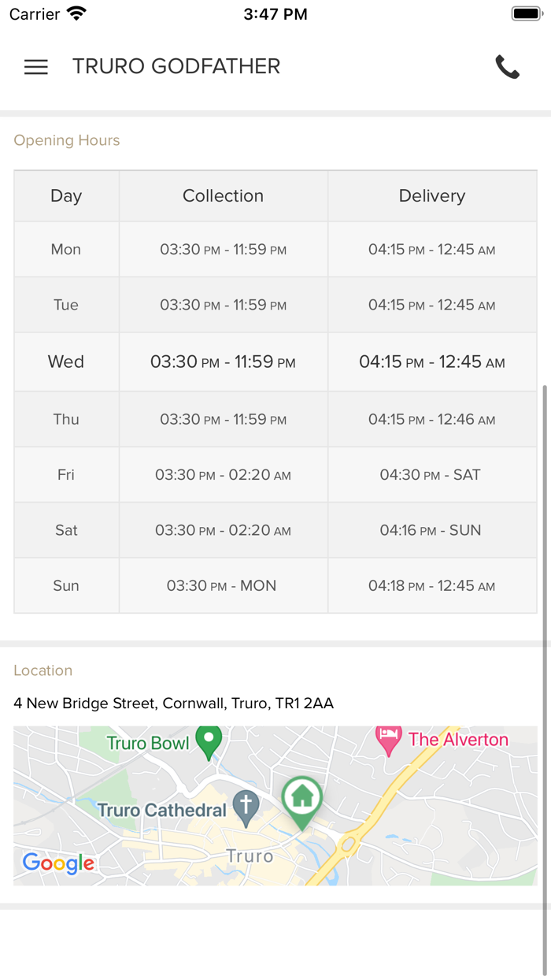Click the Truro Godfather title
551x980 pixels.
(176, 66)
